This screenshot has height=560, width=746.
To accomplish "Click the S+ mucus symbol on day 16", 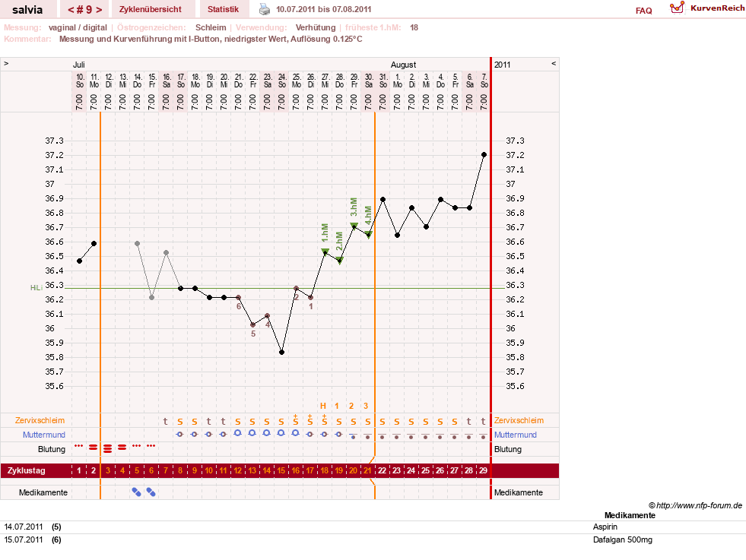I will pyautogui.click(x=296, y=419).
